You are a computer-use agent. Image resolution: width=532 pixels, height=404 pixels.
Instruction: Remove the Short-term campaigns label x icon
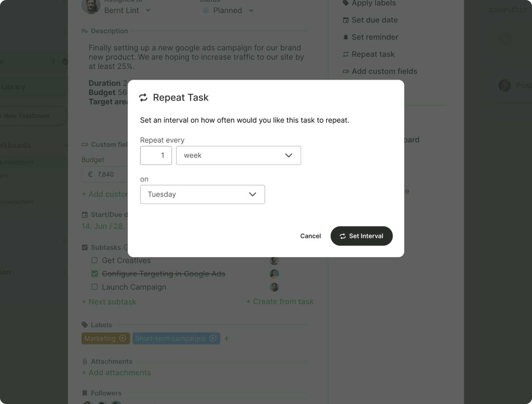(x=213, y=338)
